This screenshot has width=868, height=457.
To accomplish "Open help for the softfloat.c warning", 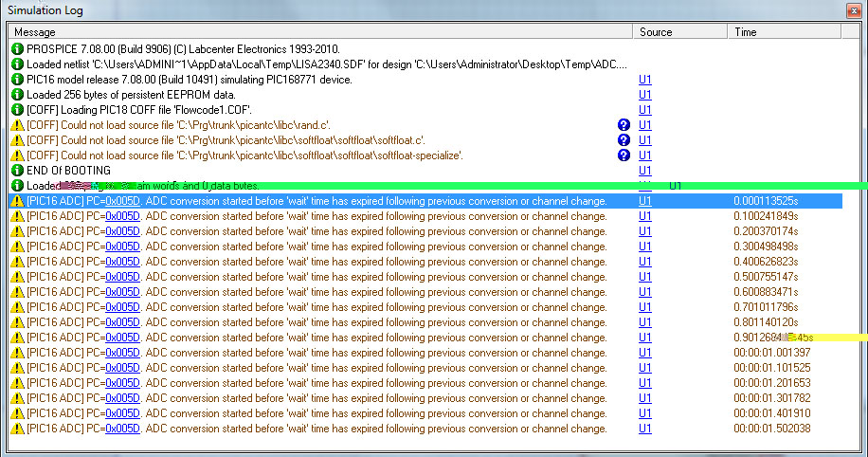I will pos(624,140).
